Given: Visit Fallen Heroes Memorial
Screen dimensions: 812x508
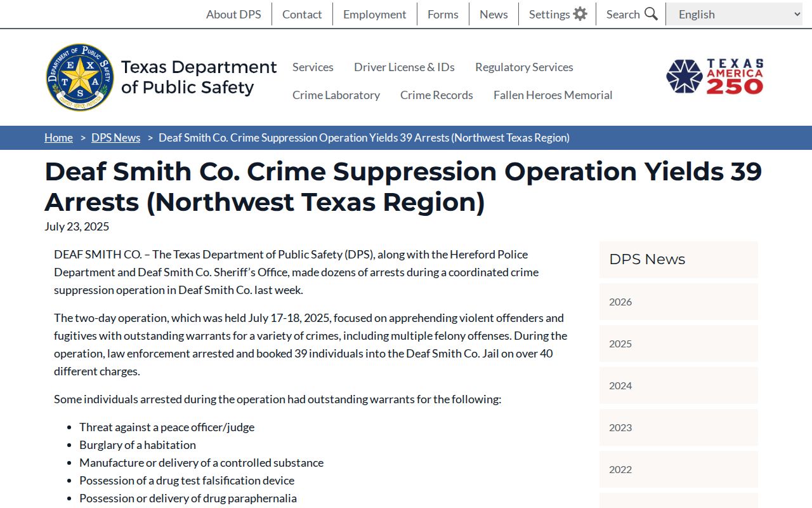Looking at the screenshot, I should 553,95.
